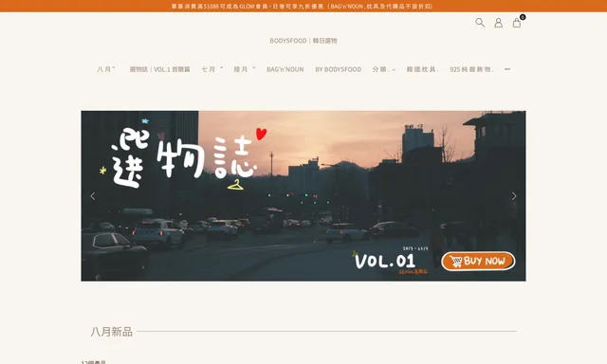The image size is (607, 364).
Task: Click the BODYSFOOD｜韓日選物 store title
Action: (303, 41)
